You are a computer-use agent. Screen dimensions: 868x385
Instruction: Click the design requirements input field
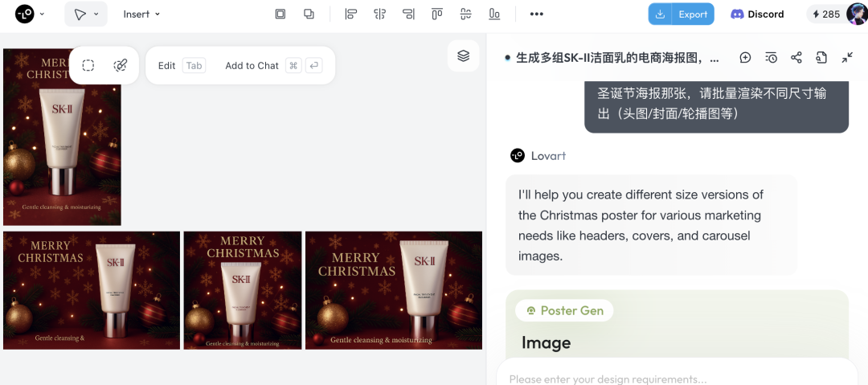coord(675,378)
